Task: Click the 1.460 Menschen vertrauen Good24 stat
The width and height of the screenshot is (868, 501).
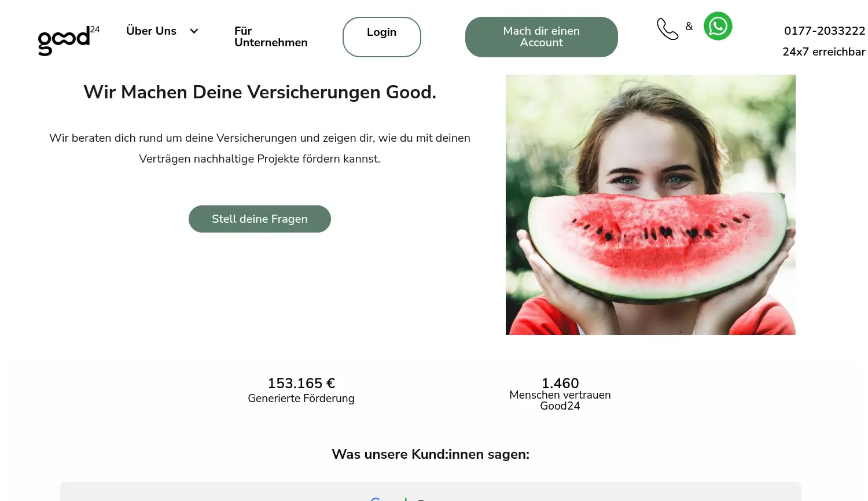Action: [x=560, y=394]
